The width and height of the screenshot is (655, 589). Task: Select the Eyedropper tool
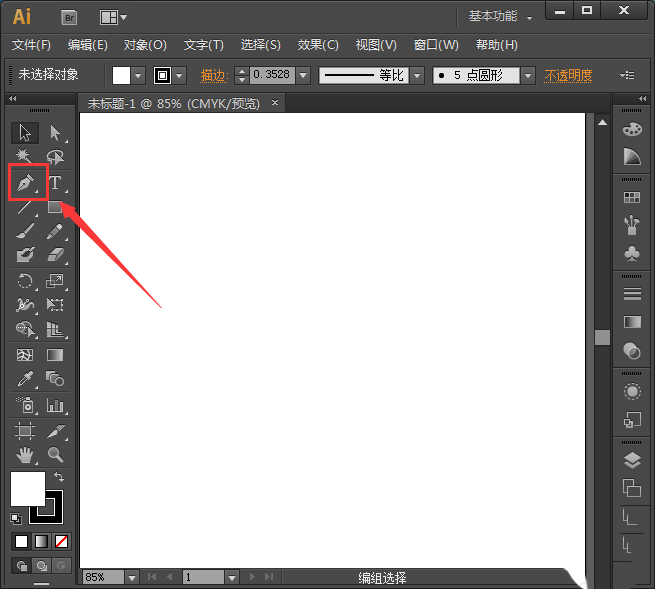tap(25, 379)
